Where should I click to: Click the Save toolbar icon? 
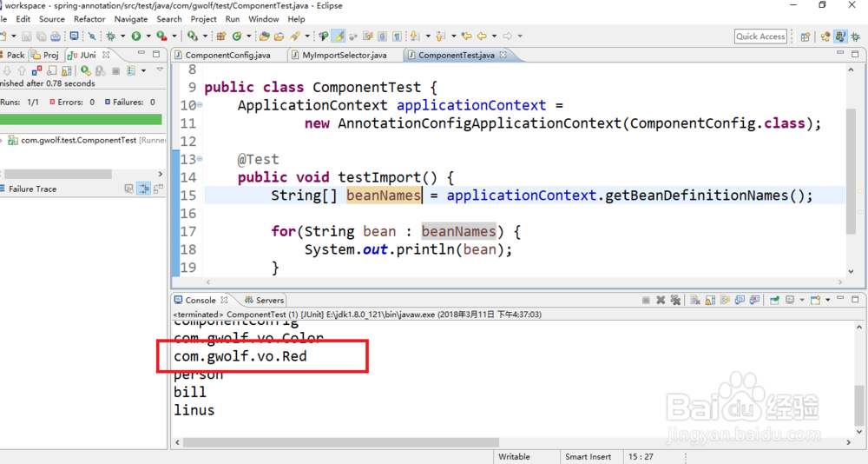[26, 36]
